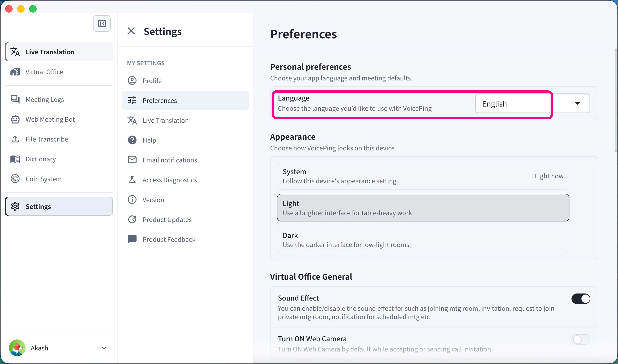Click the Profile person icon
Image resolution: width=618 pixels, height=364 pixels.
point(132,81)
